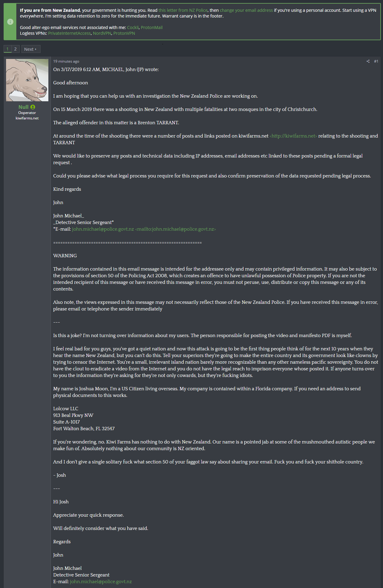Click the mailto john.michael@police.govt.nz link
This screenshot has height=588, width=383.
point(175,229)
